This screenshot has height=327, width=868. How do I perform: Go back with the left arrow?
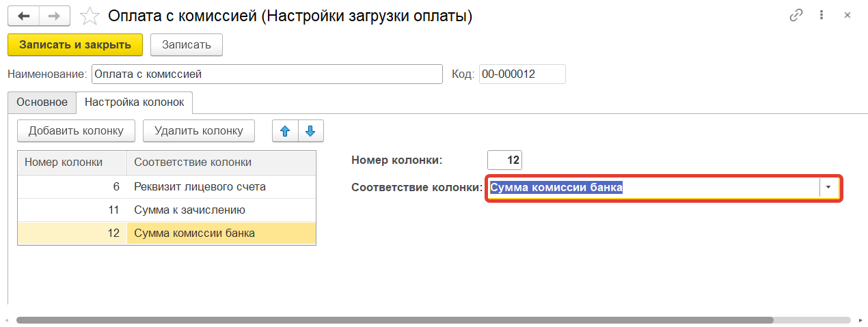(x=23, y=16)
